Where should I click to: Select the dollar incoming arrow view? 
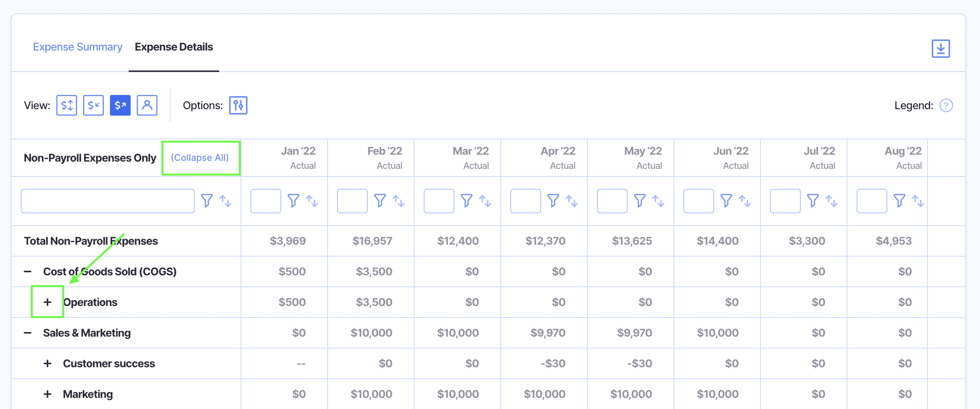tap(93, 105)
